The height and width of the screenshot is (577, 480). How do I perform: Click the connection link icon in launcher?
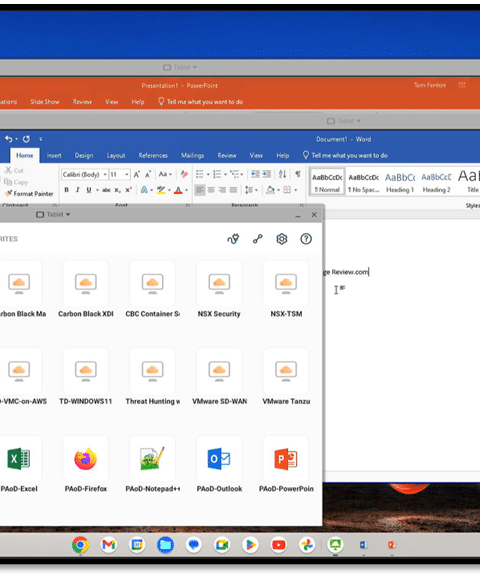tap(258, 239)
